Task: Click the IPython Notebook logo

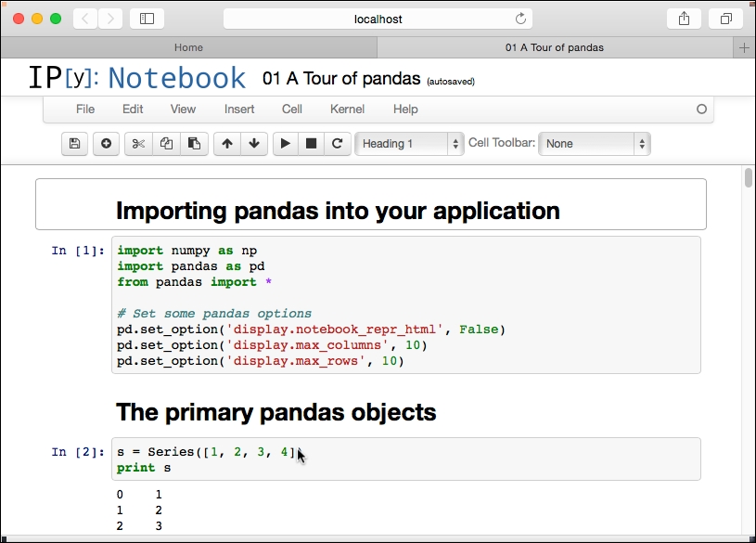Action: 137,78
